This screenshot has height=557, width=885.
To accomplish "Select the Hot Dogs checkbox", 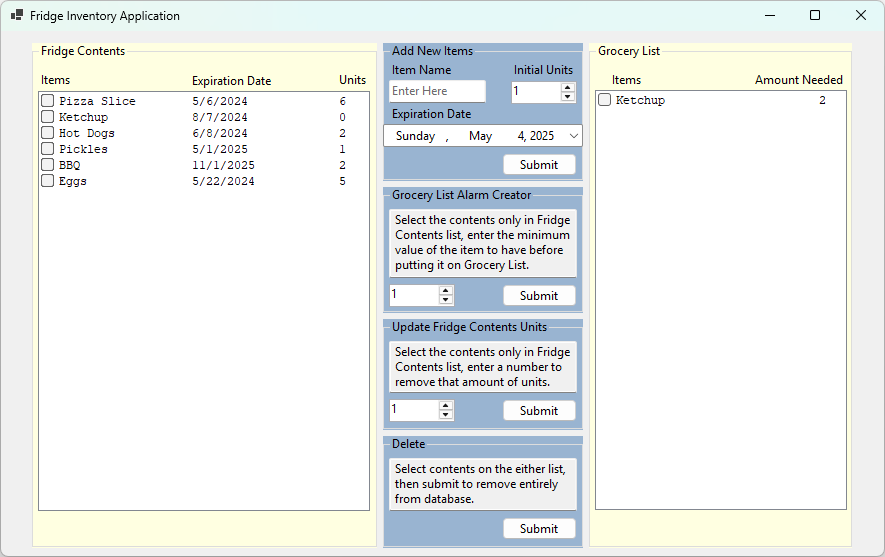I will pos(47,133).
